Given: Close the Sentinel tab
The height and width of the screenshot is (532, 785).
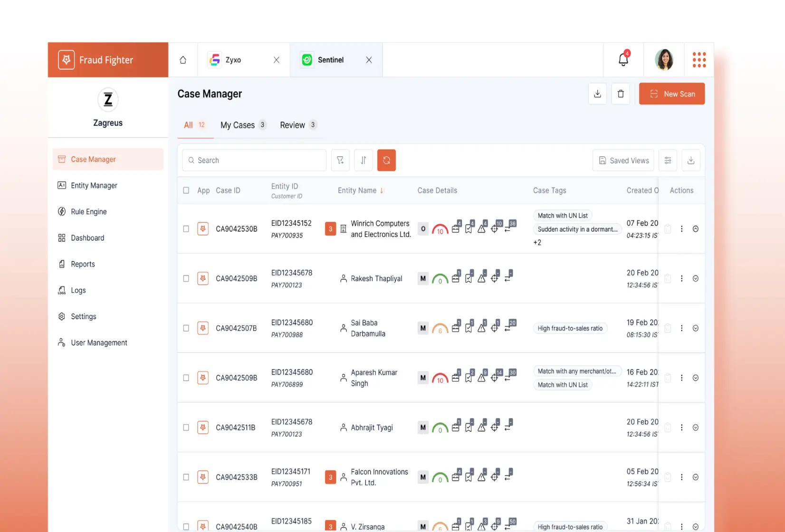Looking at the screenshot, I should click(x=369, y=60).
